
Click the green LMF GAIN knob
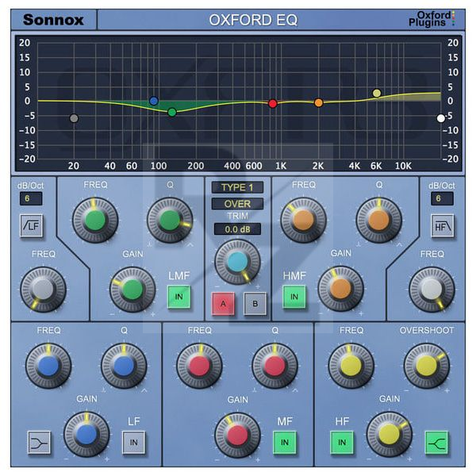[x=132, y=290]
